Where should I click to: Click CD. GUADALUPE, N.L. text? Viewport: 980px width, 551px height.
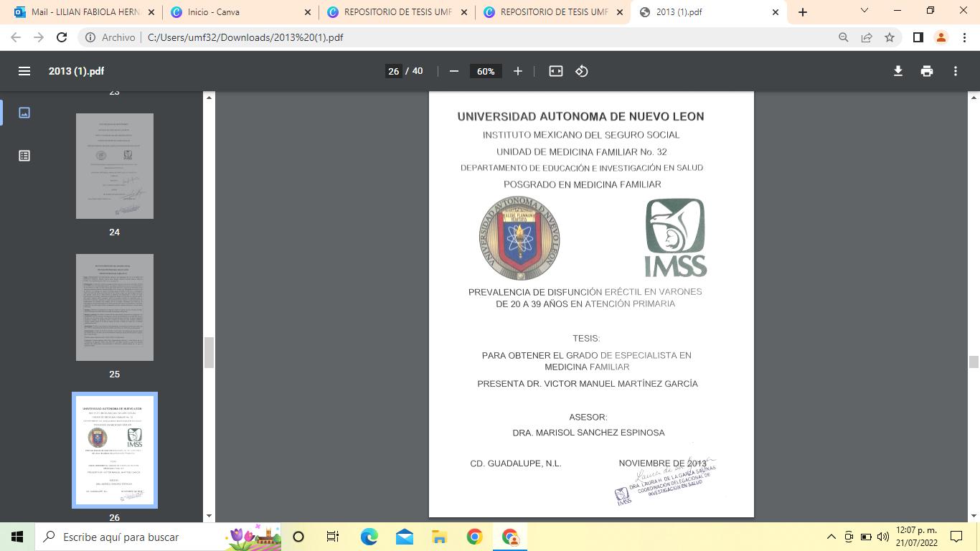click(x=516, y=463)
